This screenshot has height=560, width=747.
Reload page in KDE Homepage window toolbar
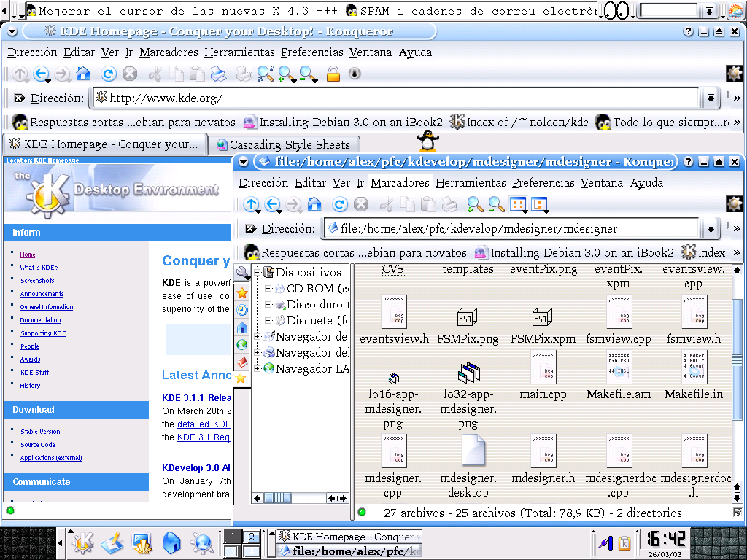point(109,74)
